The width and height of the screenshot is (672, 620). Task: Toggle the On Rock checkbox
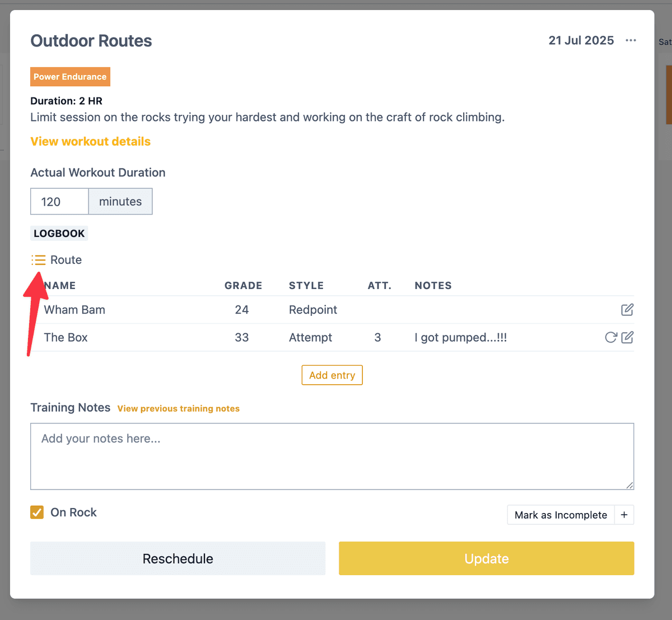point(37,512)
